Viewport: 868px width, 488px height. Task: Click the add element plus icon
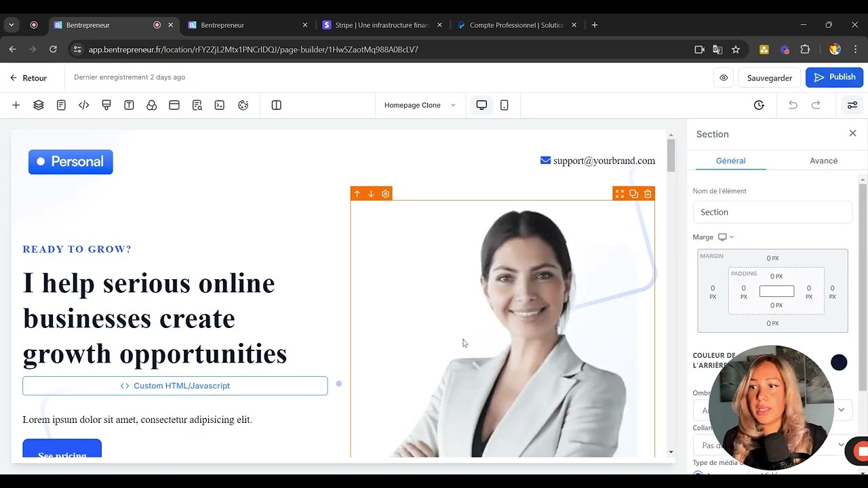[x=16, y=105]
